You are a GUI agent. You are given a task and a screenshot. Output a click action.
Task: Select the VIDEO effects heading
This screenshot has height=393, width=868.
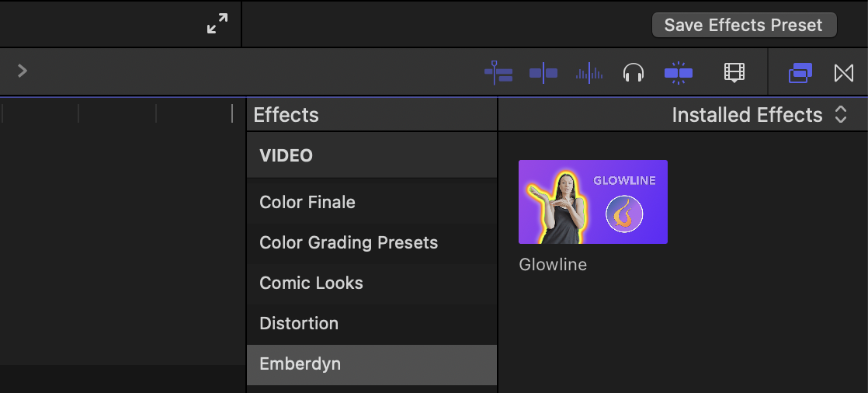click(286, 155)
